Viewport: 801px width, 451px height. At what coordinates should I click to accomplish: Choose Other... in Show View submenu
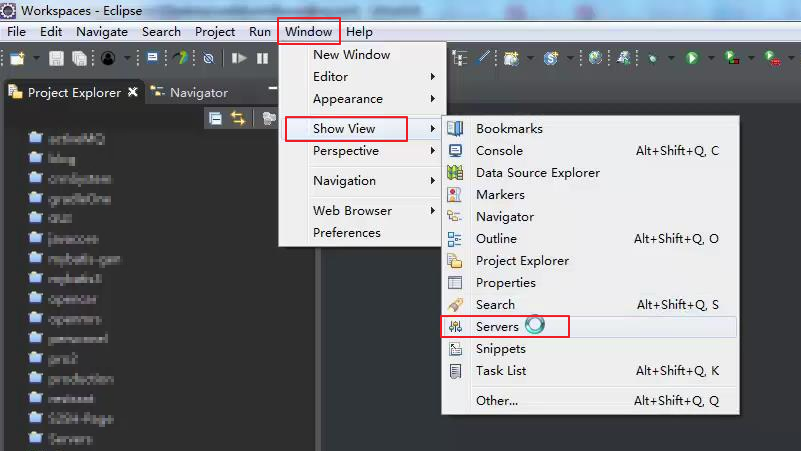[590, 400]
